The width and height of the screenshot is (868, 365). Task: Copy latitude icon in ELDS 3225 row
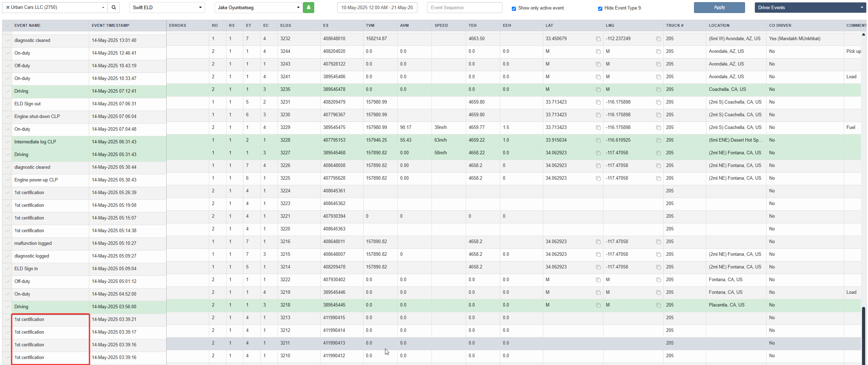(598, 178)
